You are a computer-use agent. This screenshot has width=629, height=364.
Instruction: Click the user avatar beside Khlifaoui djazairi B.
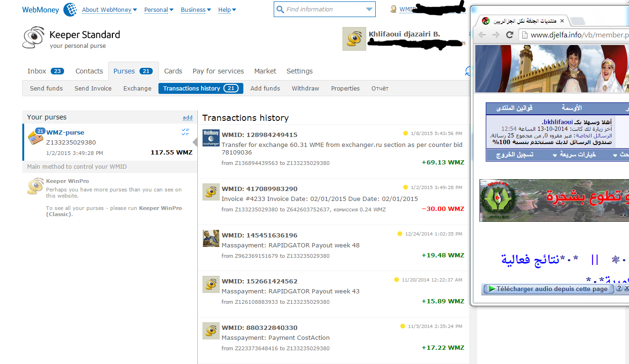tap(354, 39)
